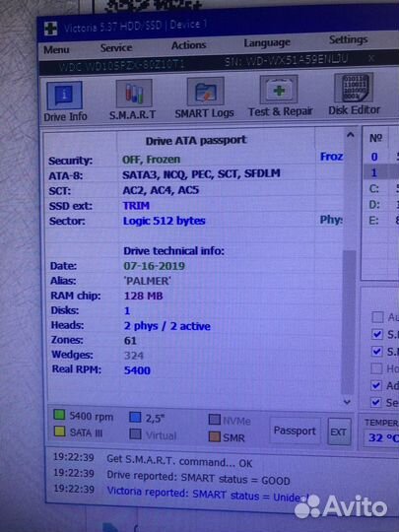Click the Wedges value 324
399x532 pixels.
(134, 356)
